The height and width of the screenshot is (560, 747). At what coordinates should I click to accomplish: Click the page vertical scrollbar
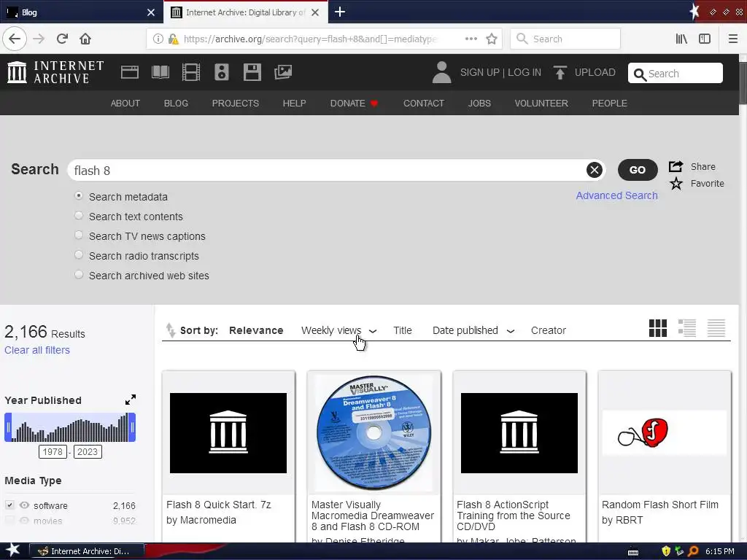pos(743,82)
